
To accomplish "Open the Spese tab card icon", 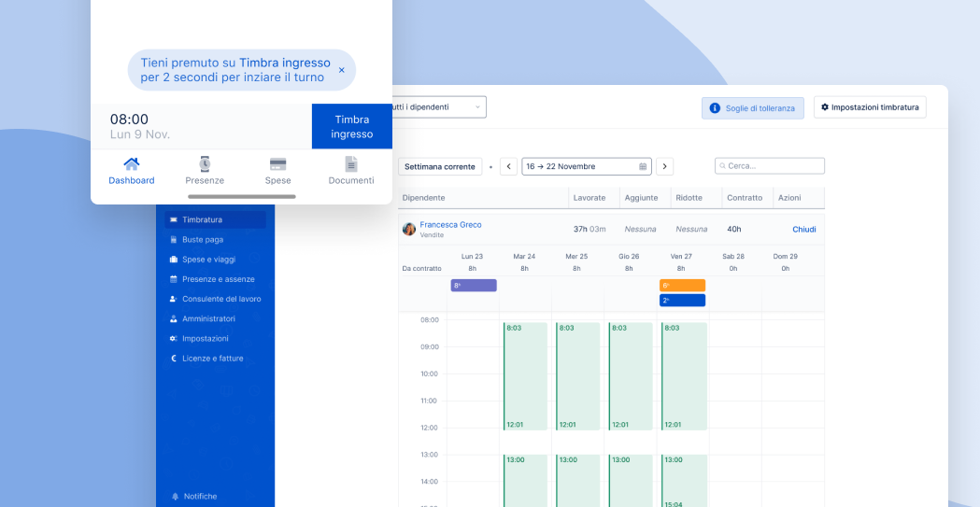I will point(277,164).
